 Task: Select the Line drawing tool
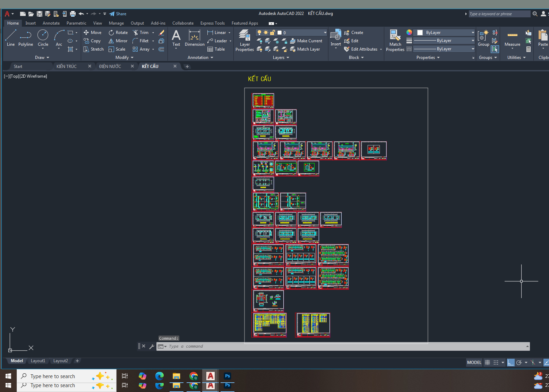[10, 37]
